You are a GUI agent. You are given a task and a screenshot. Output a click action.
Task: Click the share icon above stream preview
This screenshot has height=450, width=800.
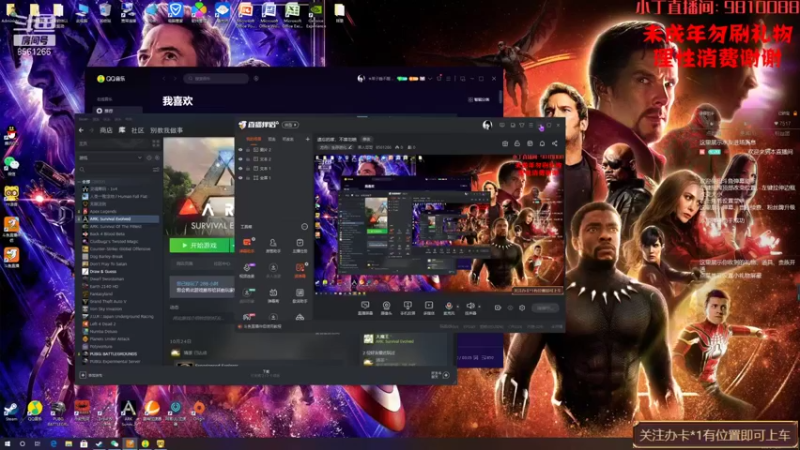(555, 143)
